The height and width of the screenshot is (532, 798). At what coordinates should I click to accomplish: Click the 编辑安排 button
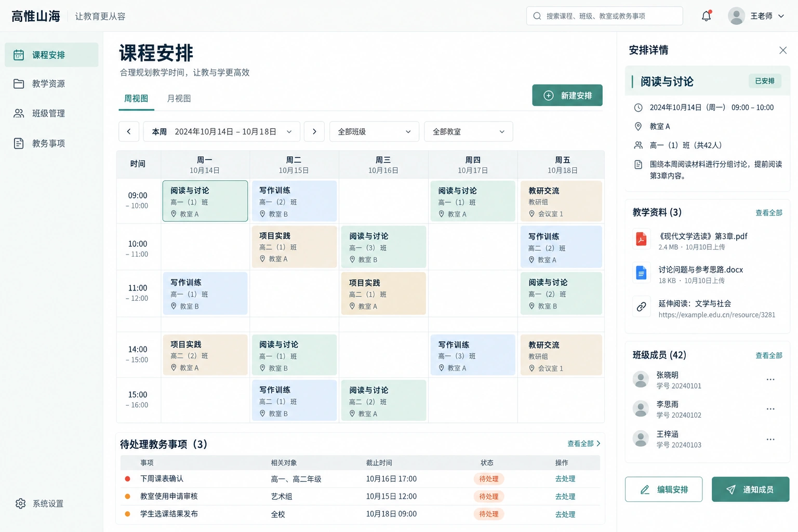tap(664, 489)
